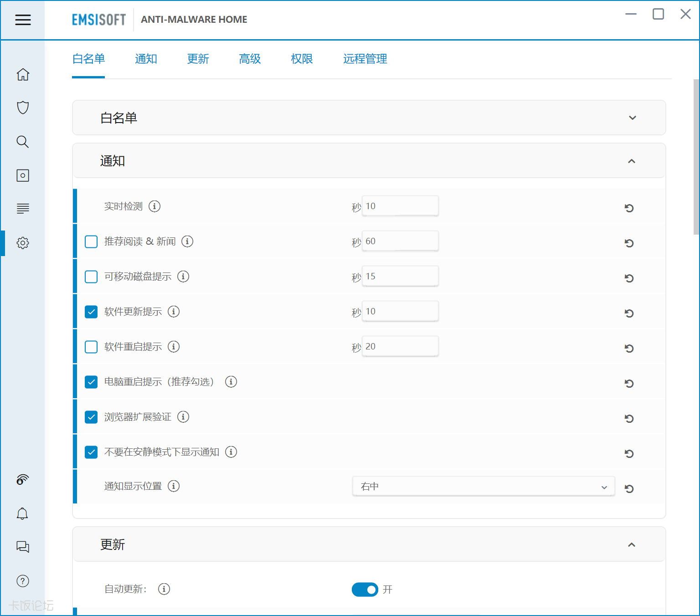Screen dimensions: 700x616
Task: Reset 实时检测 seconds to default
Action: (x=629, y=208)
